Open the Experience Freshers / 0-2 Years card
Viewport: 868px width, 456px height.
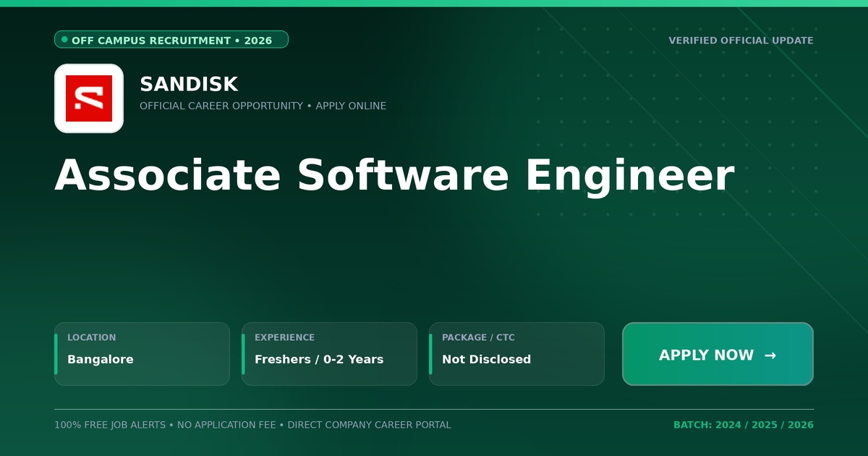329,354
